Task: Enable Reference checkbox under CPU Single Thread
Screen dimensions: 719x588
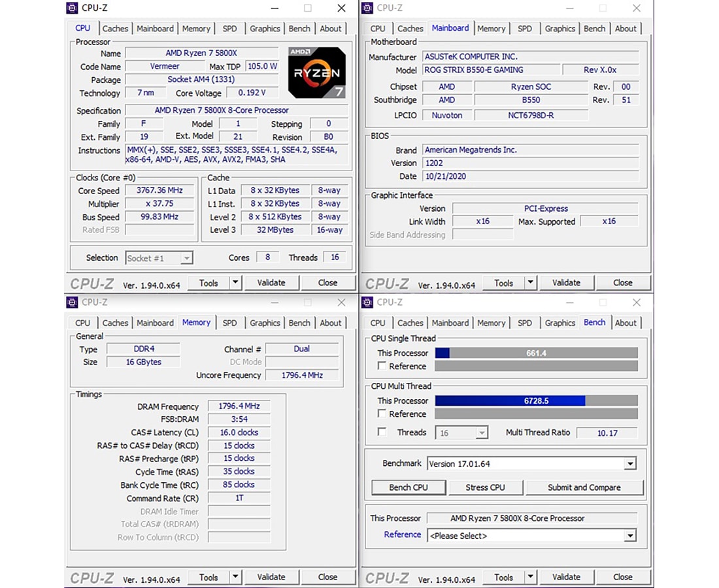Action: pos(382,366)
